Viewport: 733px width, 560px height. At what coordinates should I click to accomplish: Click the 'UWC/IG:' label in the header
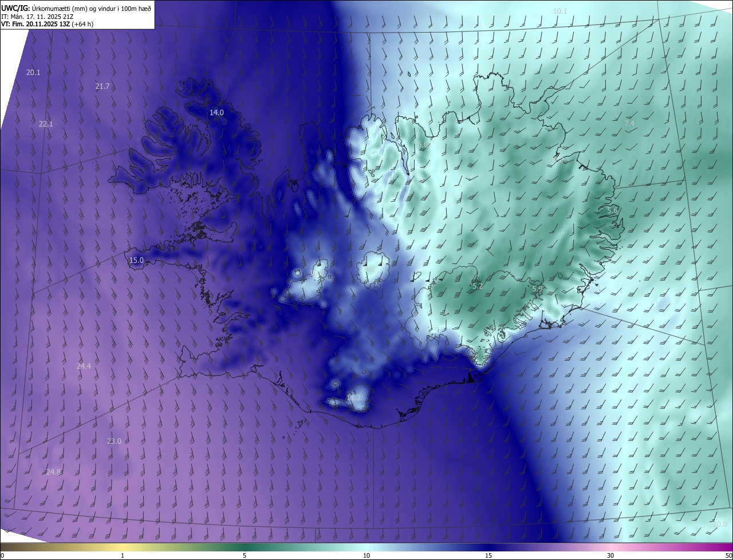point(15,7)
